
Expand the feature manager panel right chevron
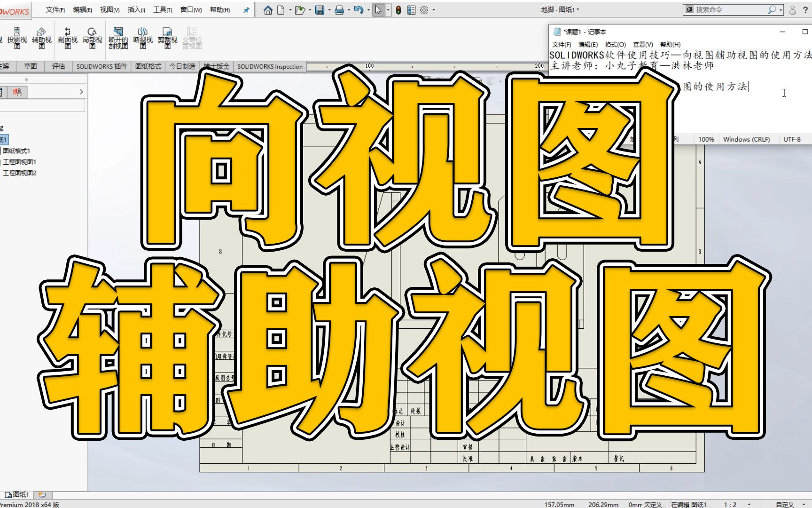(81, 92)
